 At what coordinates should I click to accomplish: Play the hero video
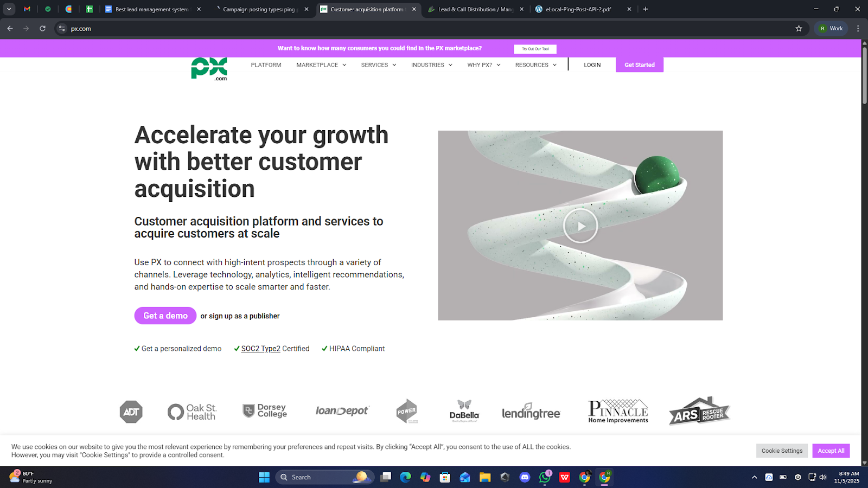coord(580,226)
